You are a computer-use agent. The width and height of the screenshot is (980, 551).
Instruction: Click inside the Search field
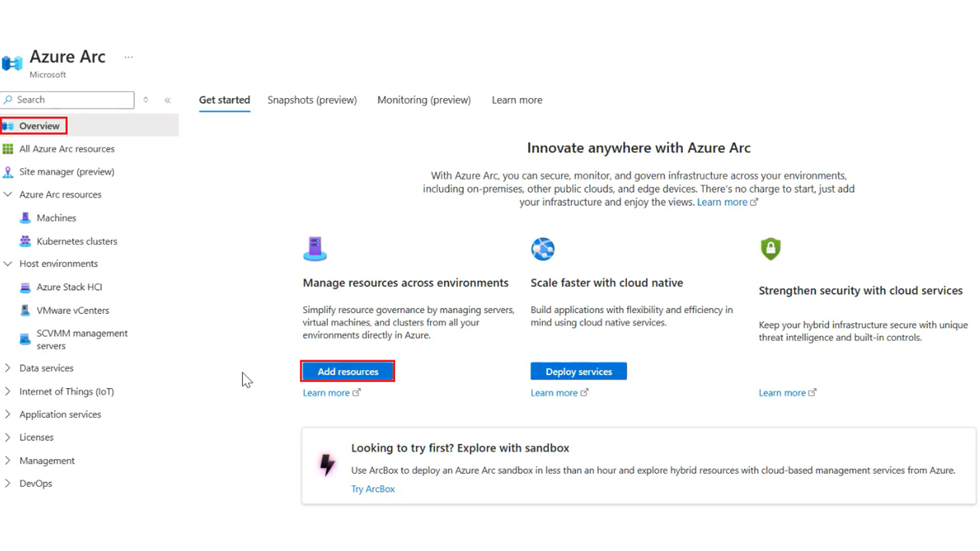[67, 99]
